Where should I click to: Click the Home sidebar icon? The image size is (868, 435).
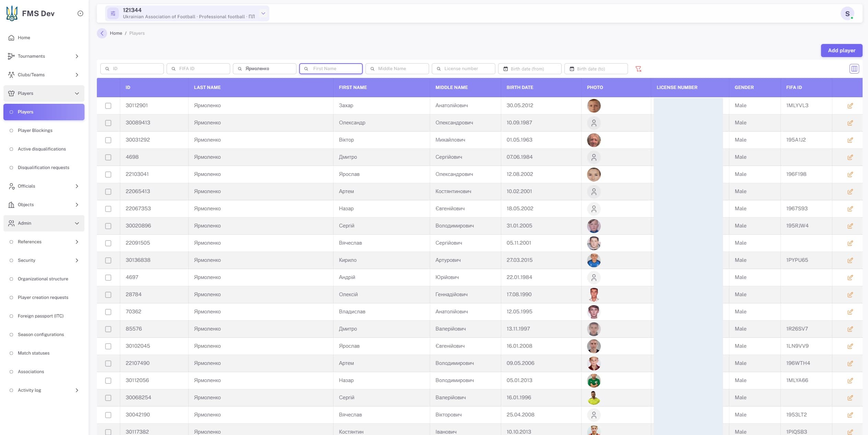[x=11, y=38]
